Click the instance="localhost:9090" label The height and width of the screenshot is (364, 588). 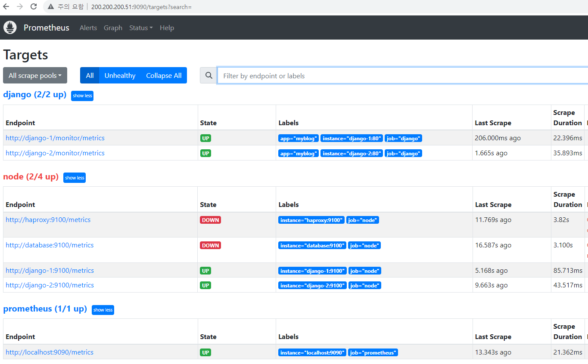pyautogui.click(x=312, y=353)
